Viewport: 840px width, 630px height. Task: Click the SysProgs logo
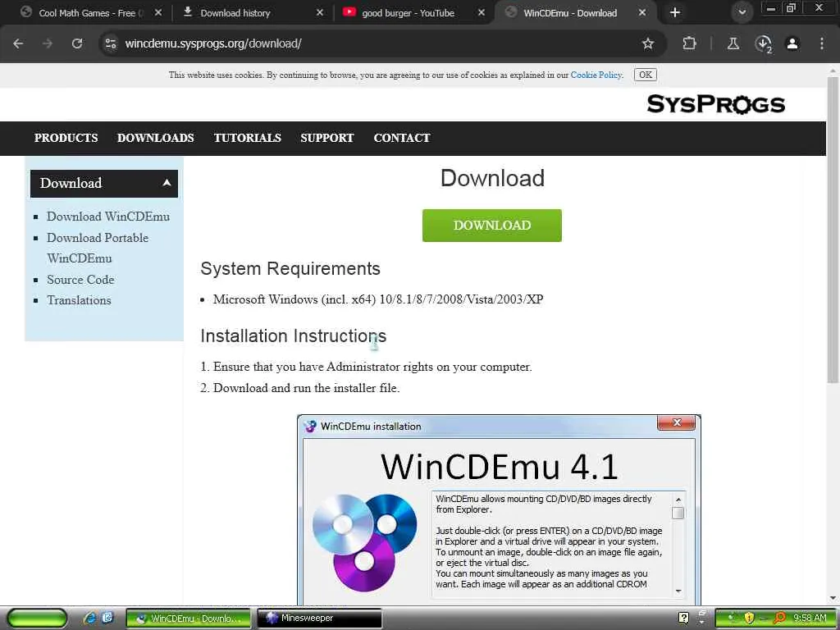[x=715, y=104]
